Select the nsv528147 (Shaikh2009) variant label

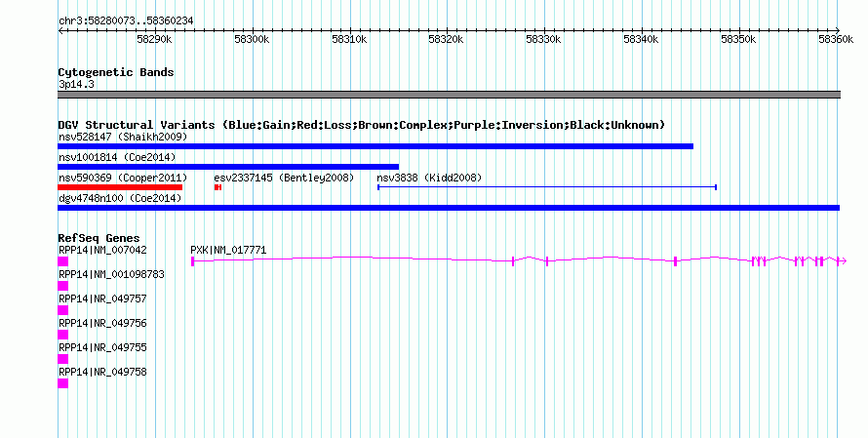pos(123,137)
